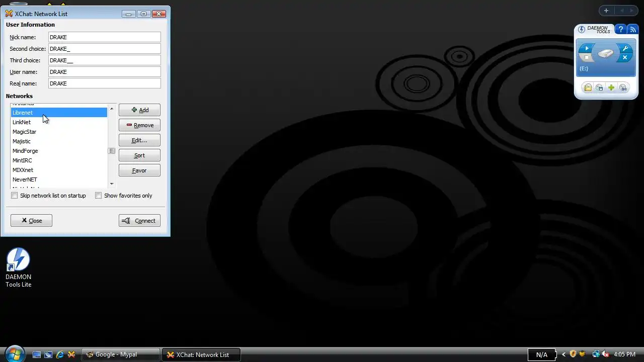Viewport: 644px width, 362px height.
Task: Click the mount play button in DAEMON Tools gadget
Action: 586,49
